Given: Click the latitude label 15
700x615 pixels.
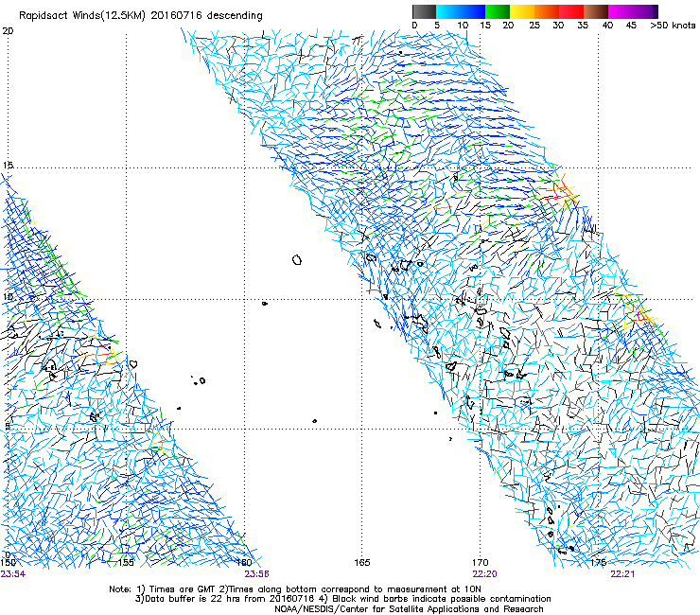Looking at the screenshot, I should tap(8, 166).
